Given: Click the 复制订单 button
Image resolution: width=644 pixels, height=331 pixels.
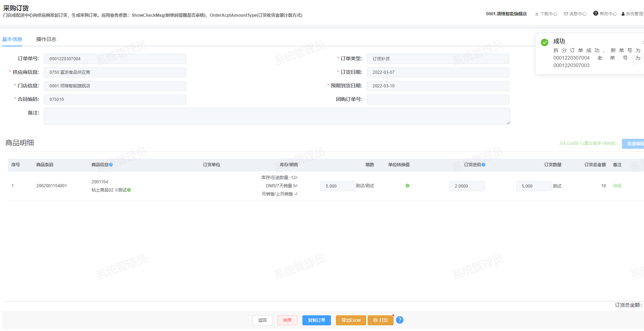Looking at the screenshot, I should coord(316,320).
